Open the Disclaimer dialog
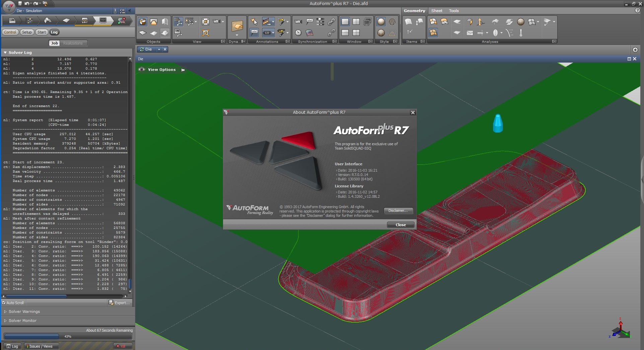The height and width of the screenshot is (350, 644). coord(398,210)
